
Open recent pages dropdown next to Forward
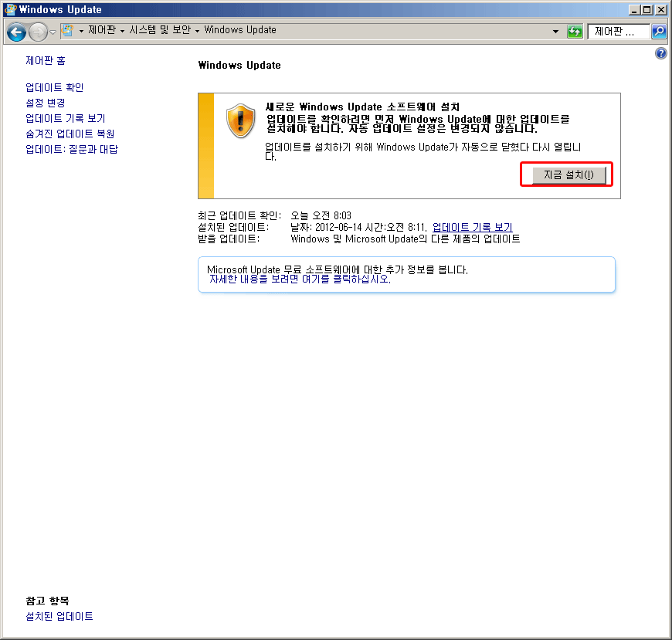(x=53, y=32)
